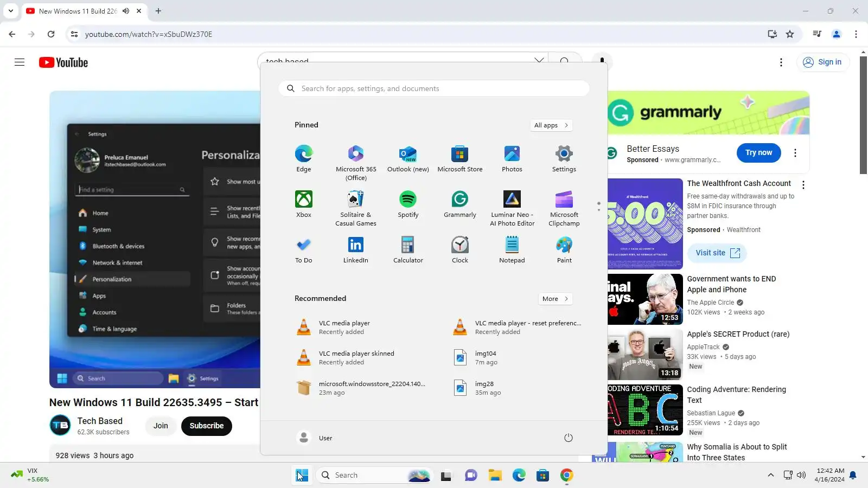Mute the tab audio speaker icon
868x488 pixels.
(126, 11)
